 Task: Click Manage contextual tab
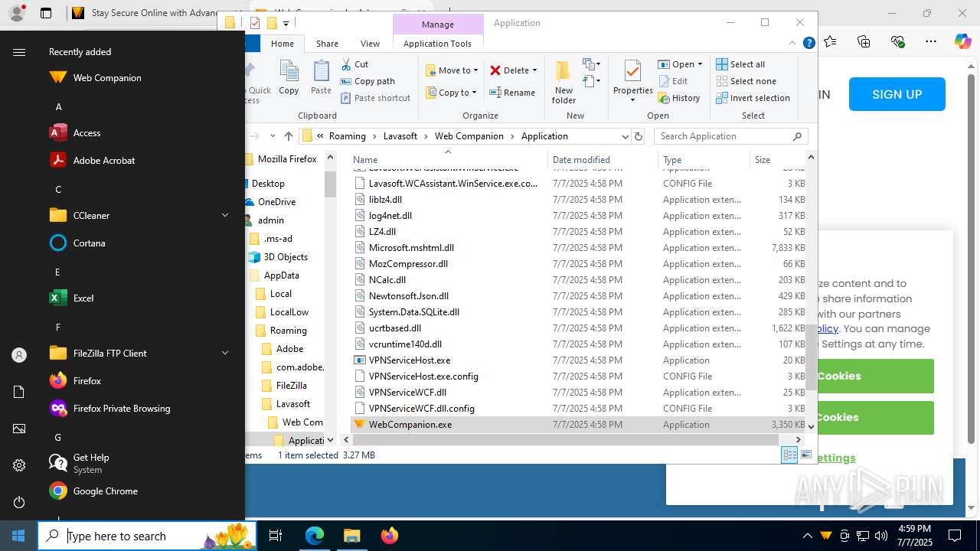pos(438,24)
